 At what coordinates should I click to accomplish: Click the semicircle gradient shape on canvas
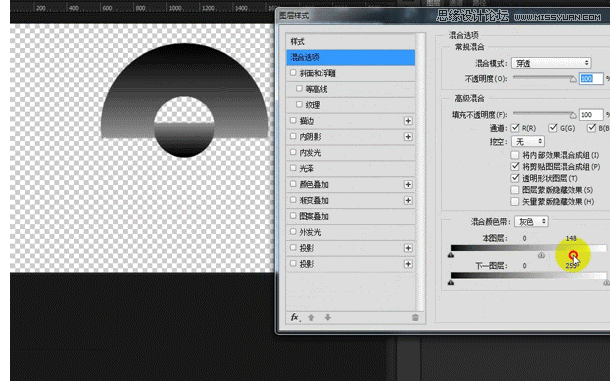click(x=185, y=70)
